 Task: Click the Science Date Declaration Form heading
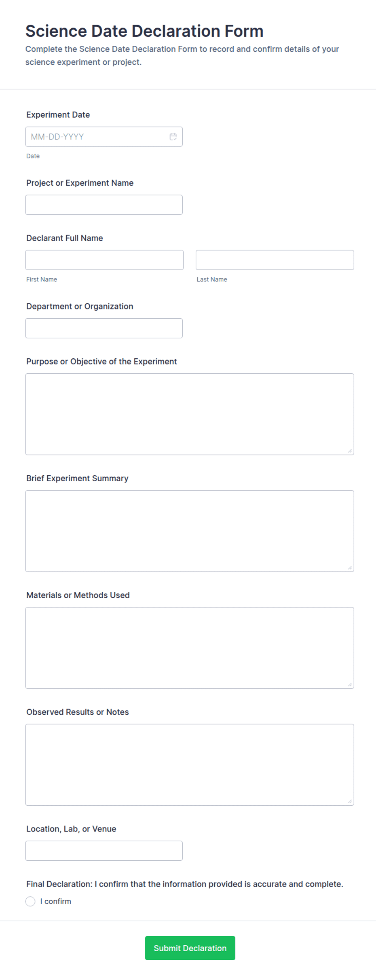(x=144, y=31)
